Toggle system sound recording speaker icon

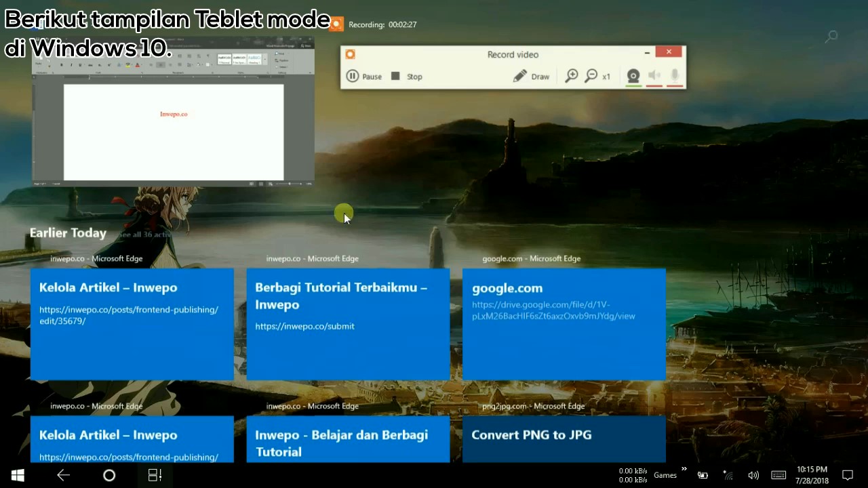click(x=654, y=76)
